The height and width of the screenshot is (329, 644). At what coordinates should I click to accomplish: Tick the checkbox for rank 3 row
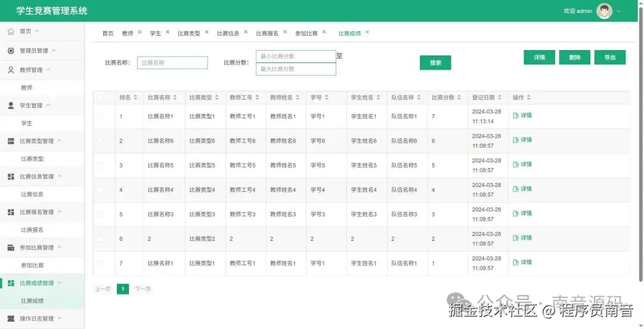pyautogui.click(x=100, y=166)
